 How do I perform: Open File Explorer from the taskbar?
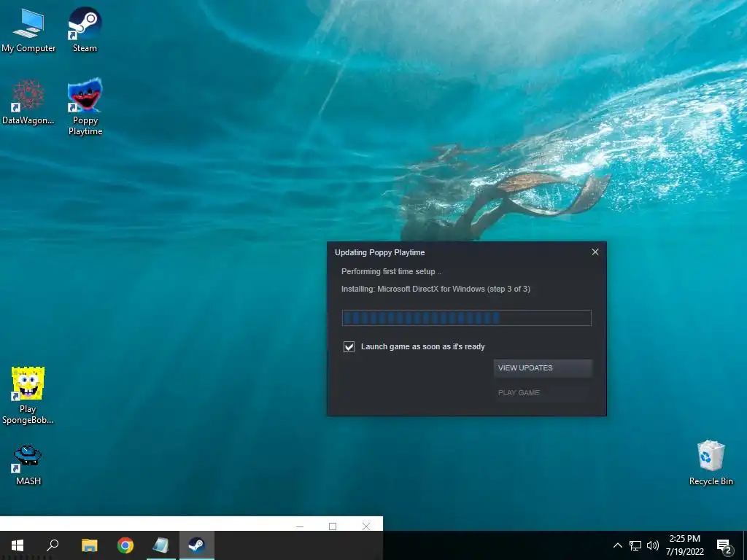click(x=89, y=545)
